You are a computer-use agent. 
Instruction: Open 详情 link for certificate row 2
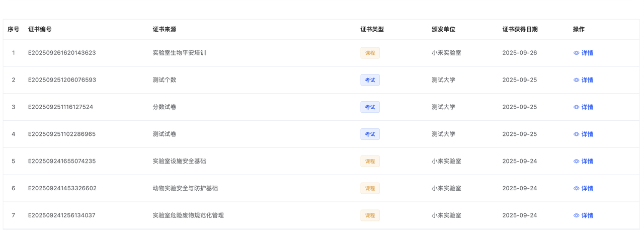point(587,80)
